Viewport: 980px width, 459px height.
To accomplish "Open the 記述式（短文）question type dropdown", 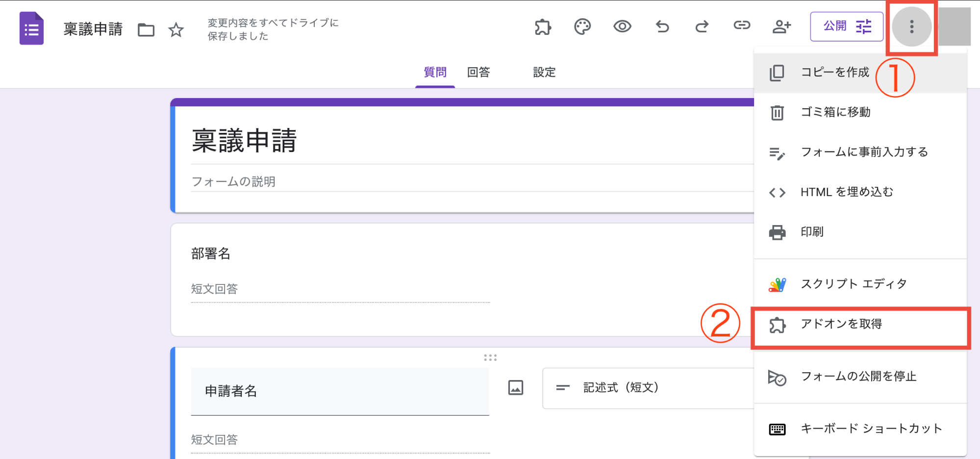I will [648, 388].
